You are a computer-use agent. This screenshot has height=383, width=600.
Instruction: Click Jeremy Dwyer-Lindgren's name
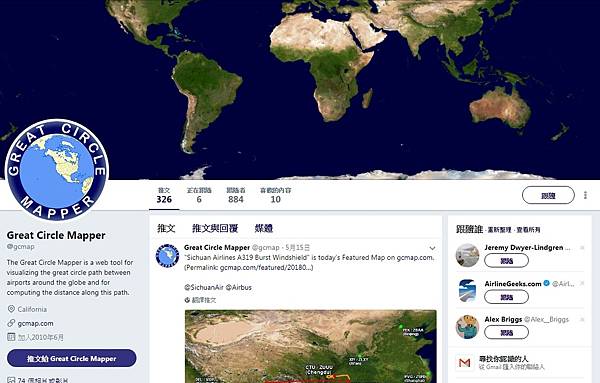click(523, 248)
